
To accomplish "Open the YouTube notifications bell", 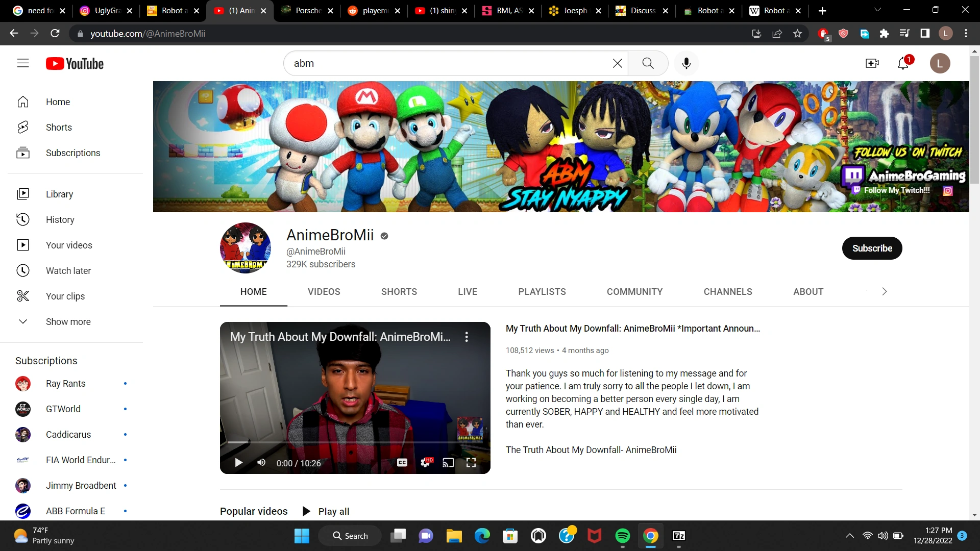I will 903,63.
